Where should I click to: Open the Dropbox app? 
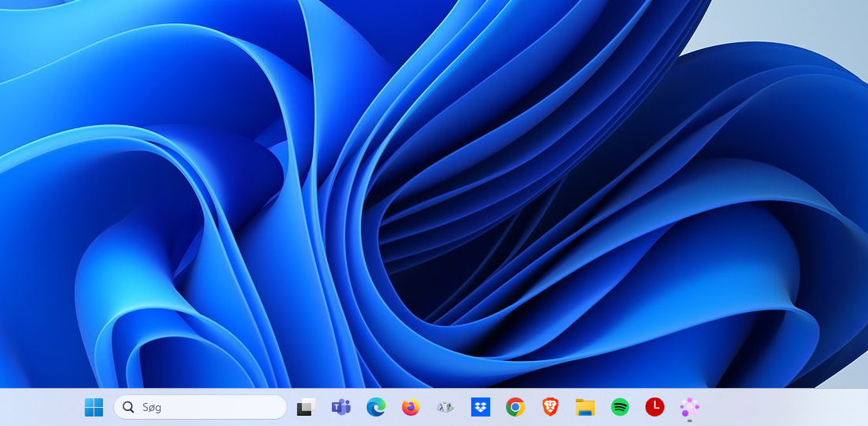tap(480, 407)
